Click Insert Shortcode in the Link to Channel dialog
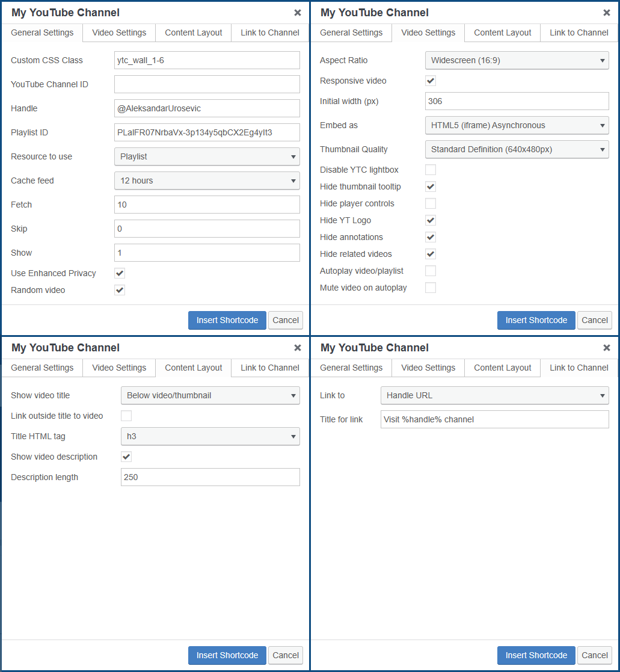 coord(536,655)
